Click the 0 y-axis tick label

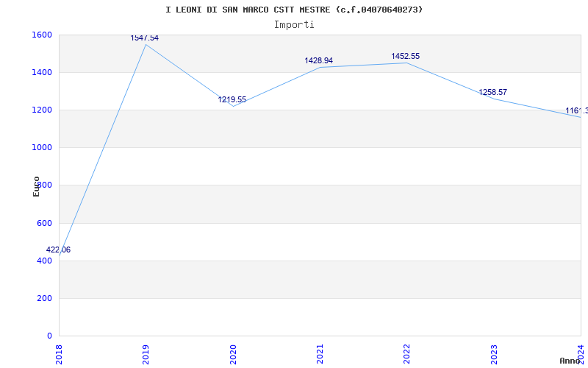coord(49,336)
